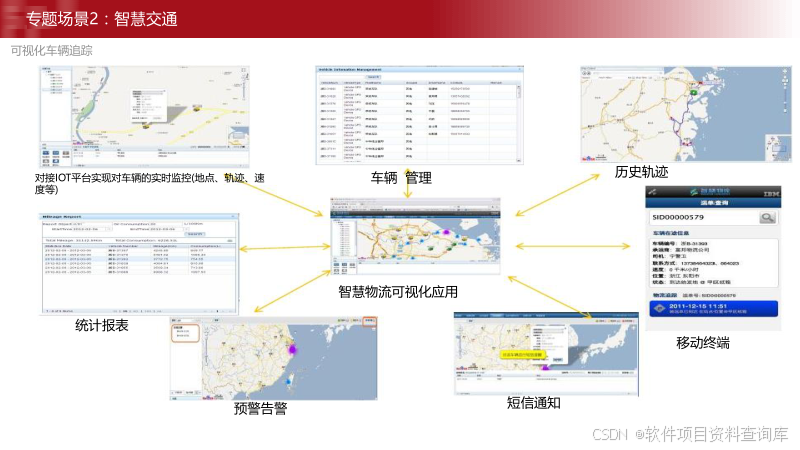Click the search magnifier in mobile terminal
Image resolution: width=800 pixels, height=450 pixels.
(767, 218)
